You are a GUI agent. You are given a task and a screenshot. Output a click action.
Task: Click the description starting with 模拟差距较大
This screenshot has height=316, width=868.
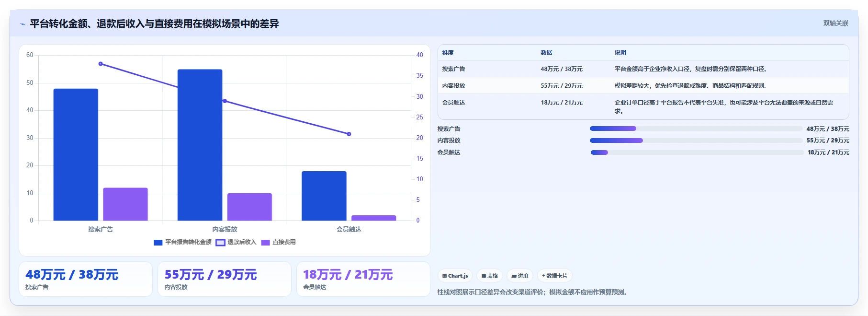click(692, 86)
